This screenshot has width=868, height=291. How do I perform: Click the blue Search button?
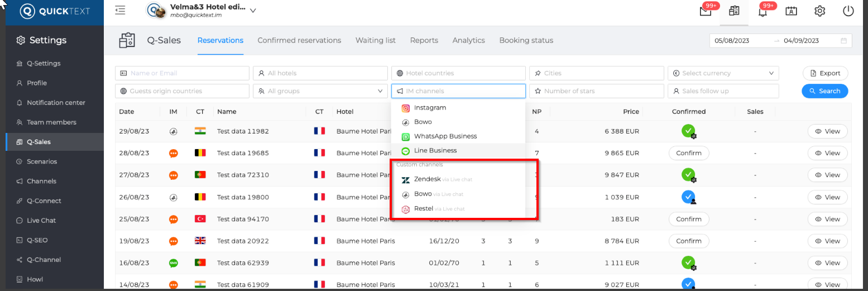[824, 91]
